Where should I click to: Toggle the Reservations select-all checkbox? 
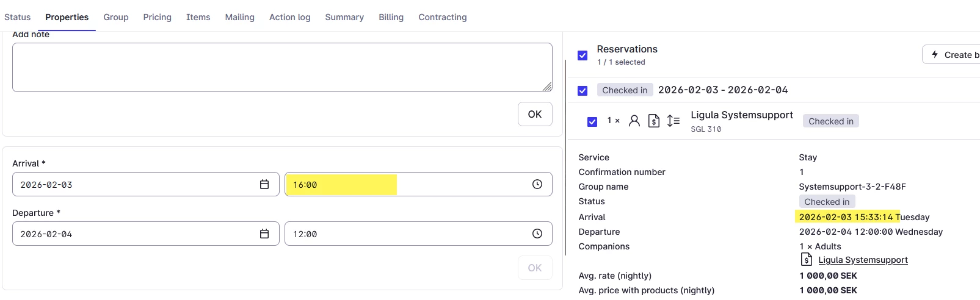coord(583,55)
